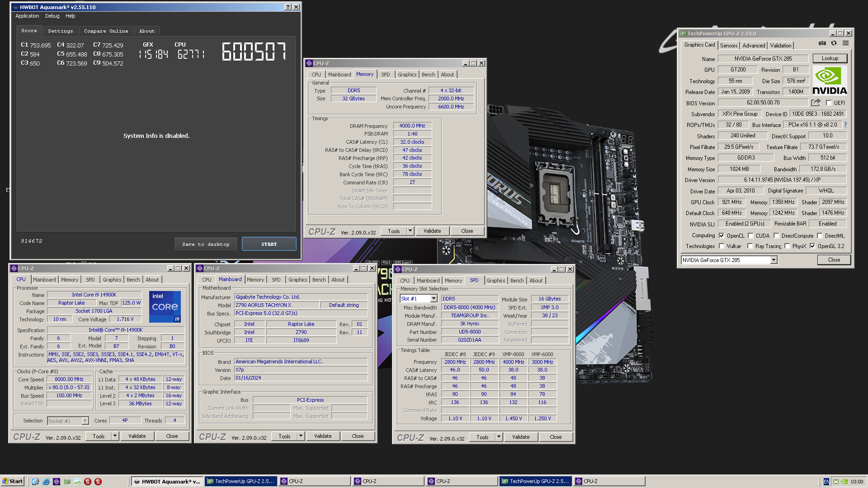Image resolution: width=868 pixels, height=488 pixels.
Task: Click the system tray clock
Action: [x=856, y=482]
